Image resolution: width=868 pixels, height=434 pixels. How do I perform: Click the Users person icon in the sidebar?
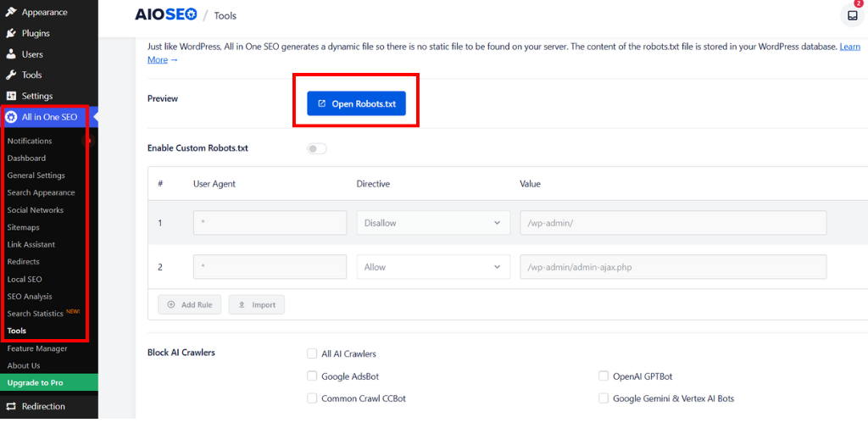click(x=10, y=54)
